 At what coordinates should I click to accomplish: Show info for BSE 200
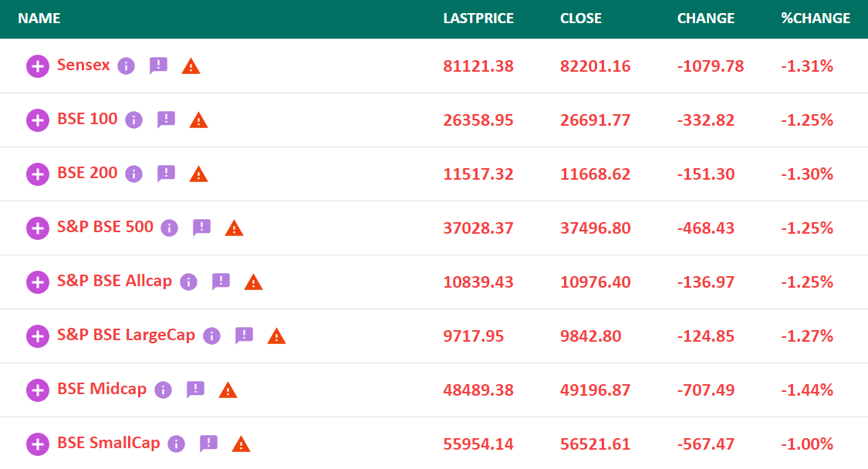click(x=134, y=174)
